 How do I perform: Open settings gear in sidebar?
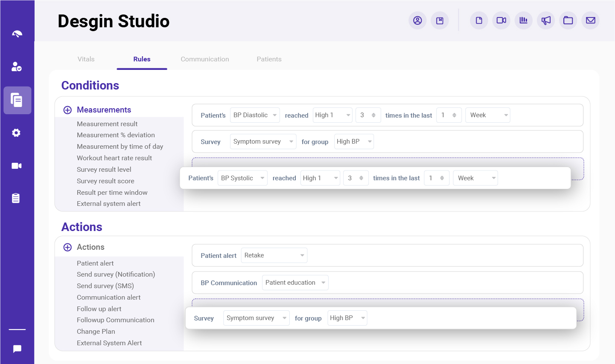[16, 133]
